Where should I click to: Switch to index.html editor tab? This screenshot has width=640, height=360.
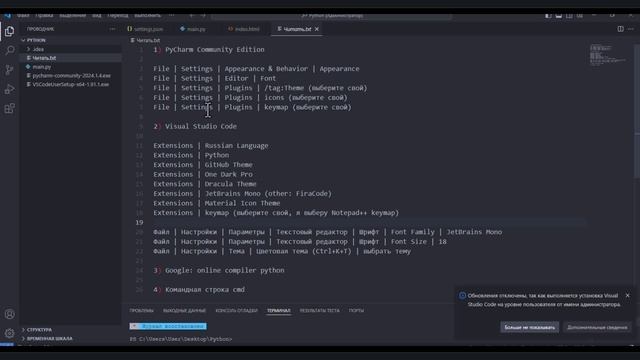pos(244,29)
